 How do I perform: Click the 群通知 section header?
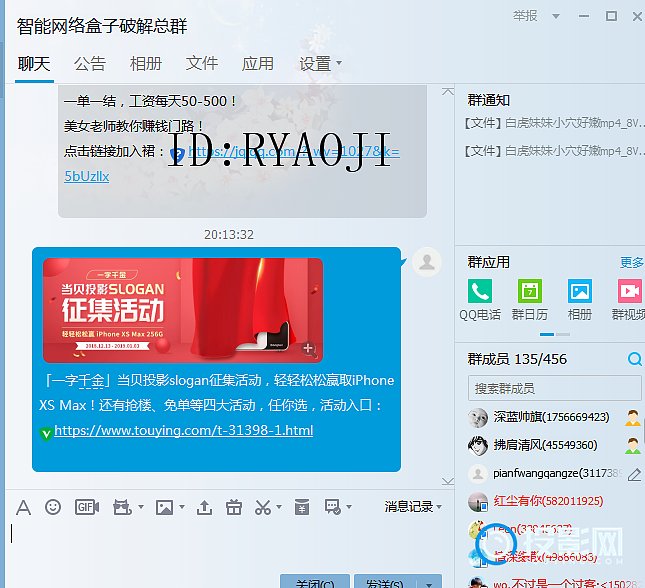489,100
